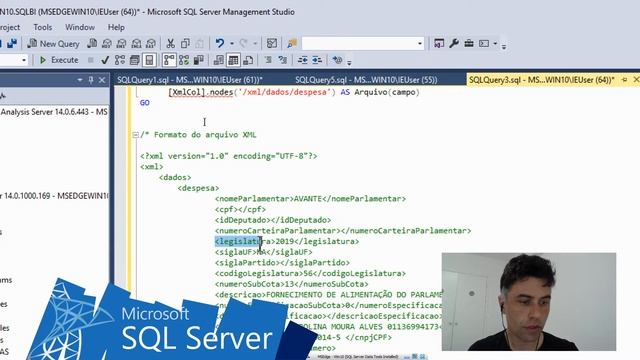
Task: Toggle Include Client Statistics
Action: [x=199, y=60]
